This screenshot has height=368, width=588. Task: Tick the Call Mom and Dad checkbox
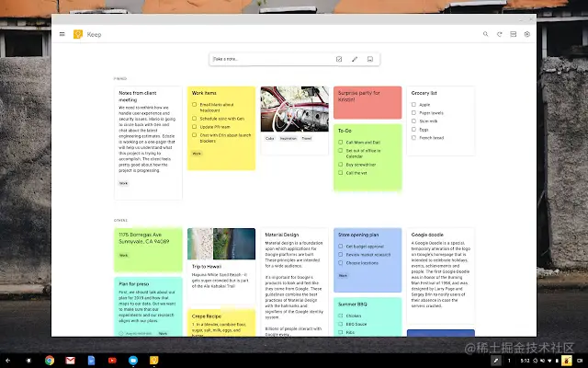(341, 142)
